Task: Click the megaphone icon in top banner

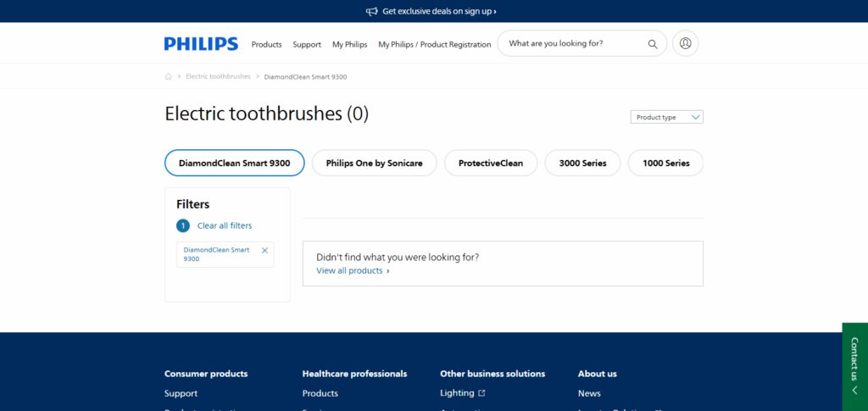Action: click(372, 11)
